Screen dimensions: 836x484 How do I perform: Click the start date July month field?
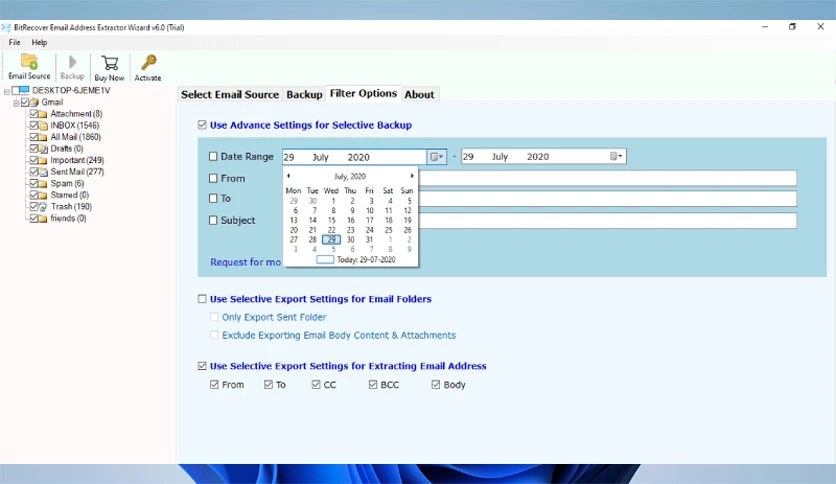[320, 157]
